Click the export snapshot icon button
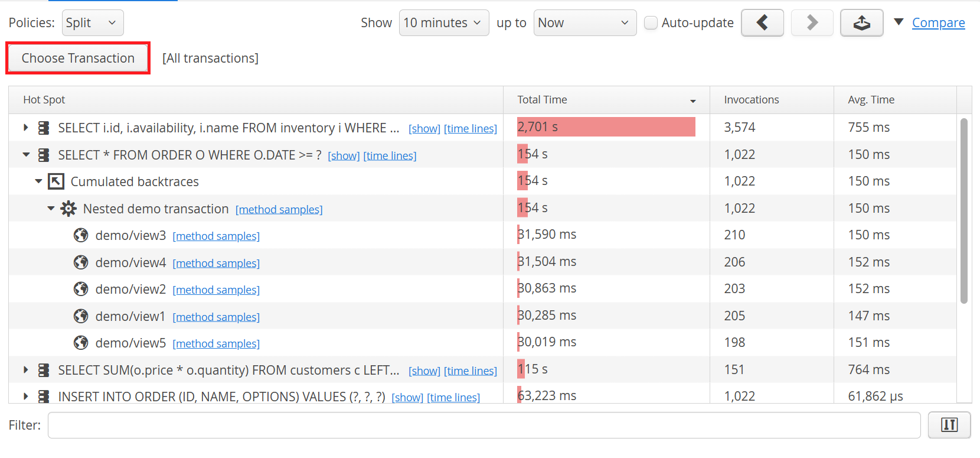Image resolution: width=980 pixels, height=458 pixels. (861, 23)
